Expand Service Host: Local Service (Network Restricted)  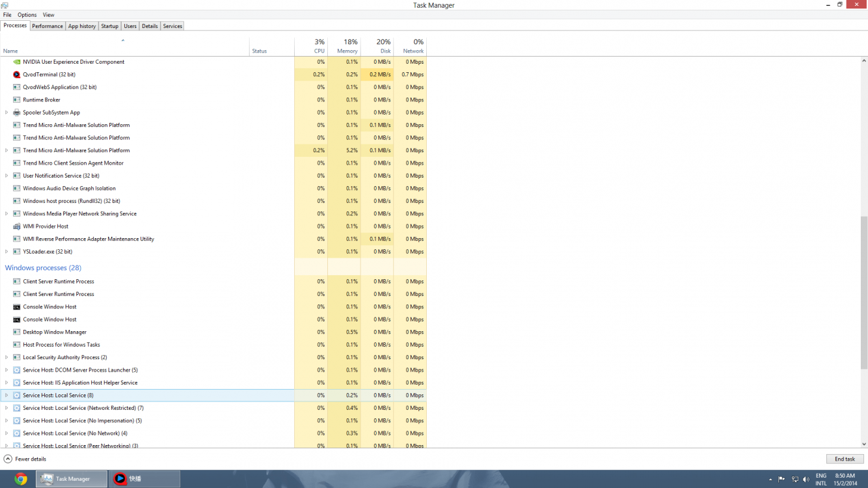click(7, 408)
